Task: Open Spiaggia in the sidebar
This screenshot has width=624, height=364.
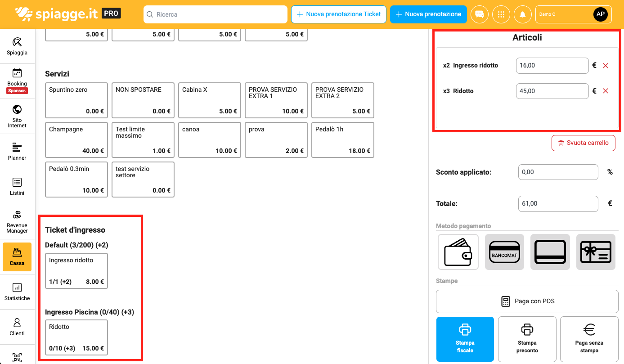Action: click(17, 46)
